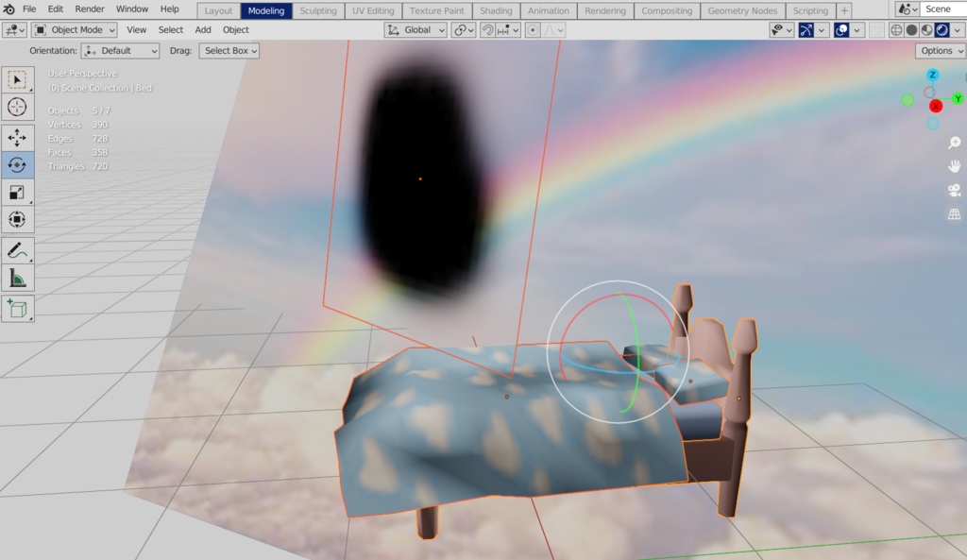
Task: Open the shading options dropdown arrow
Action: 958,29
